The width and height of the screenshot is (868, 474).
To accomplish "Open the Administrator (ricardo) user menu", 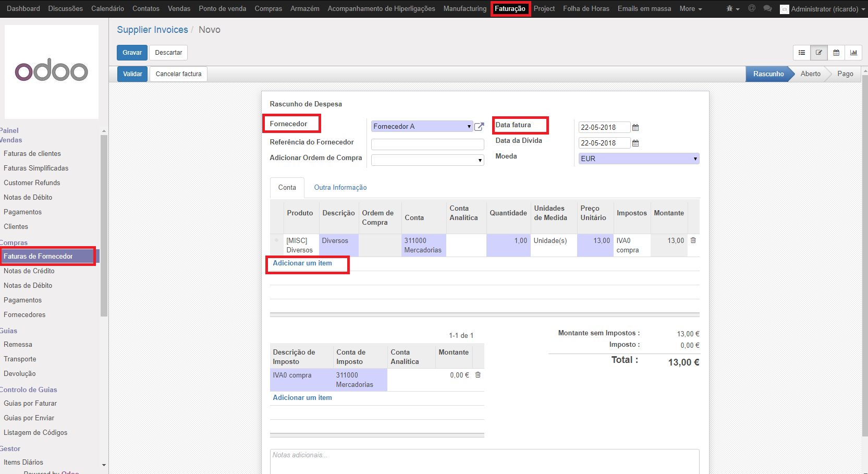I will [823, 9].
